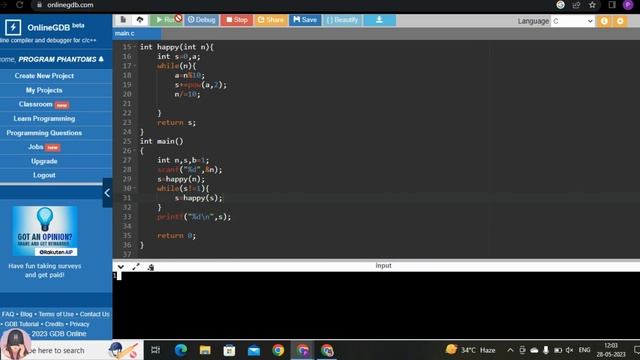This screenshot has height=360, width=640.
Task: Open Terms of Use link
Action: [x=56, y=314]
